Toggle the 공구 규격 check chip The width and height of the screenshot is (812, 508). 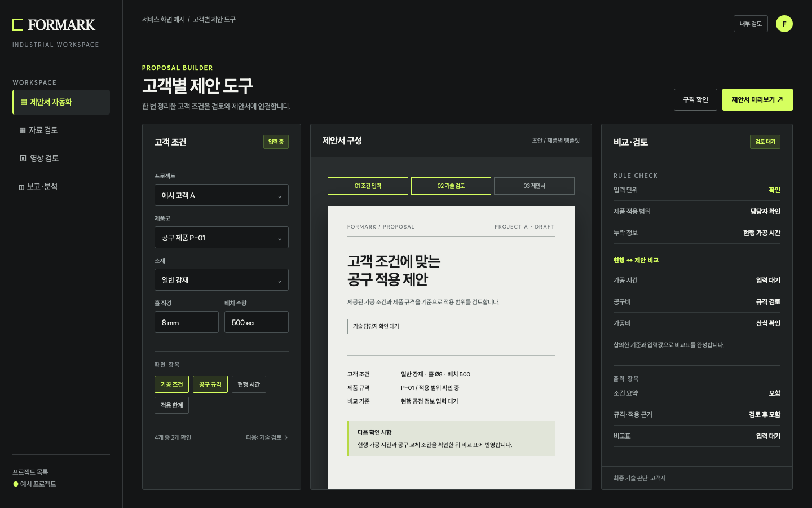[210, 384]
